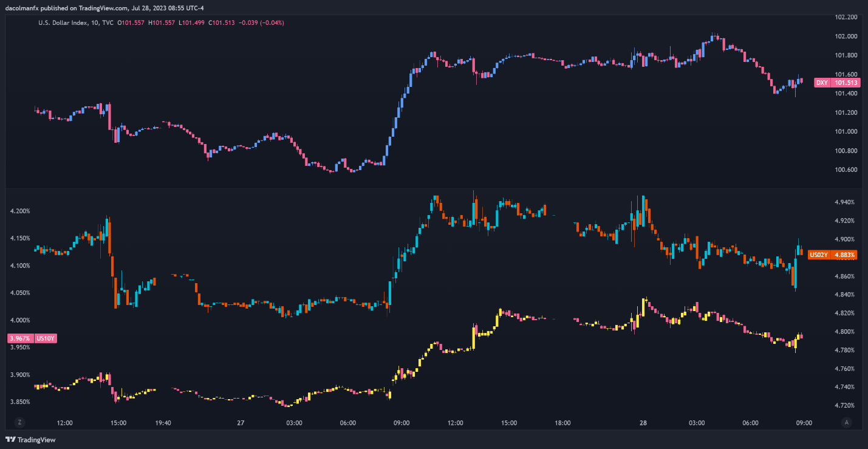
Task: Click the -0.039 (-0.04%) change value
Action: click(261, 22)
